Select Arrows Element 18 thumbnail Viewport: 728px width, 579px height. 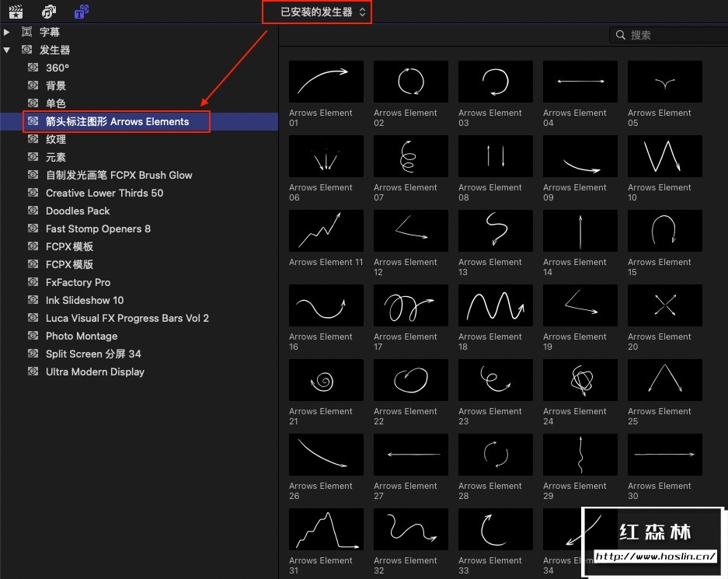496,305
